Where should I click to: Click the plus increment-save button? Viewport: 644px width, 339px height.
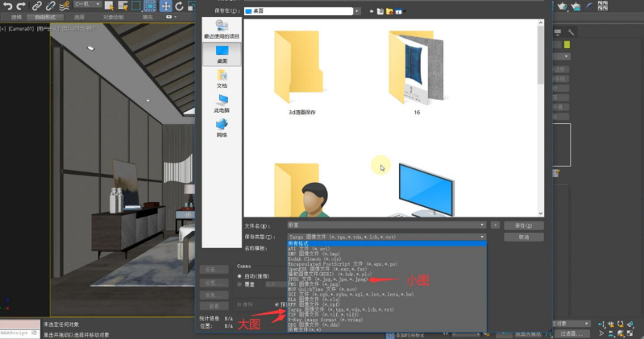pyautogui.click(x=495, y=225)
